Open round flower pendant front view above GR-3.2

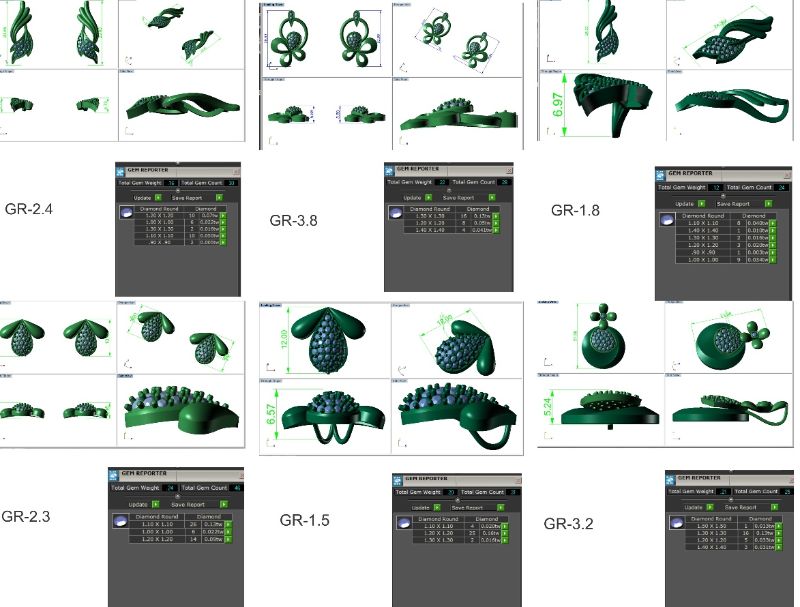601,337
